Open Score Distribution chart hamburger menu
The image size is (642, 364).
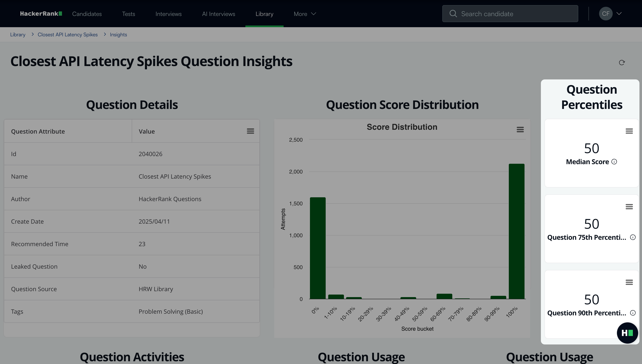point(520,130)
